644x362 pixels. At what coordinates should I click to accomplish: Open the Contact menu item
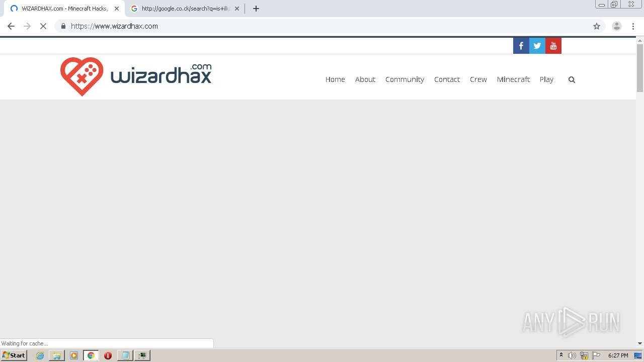click(447, 79)
